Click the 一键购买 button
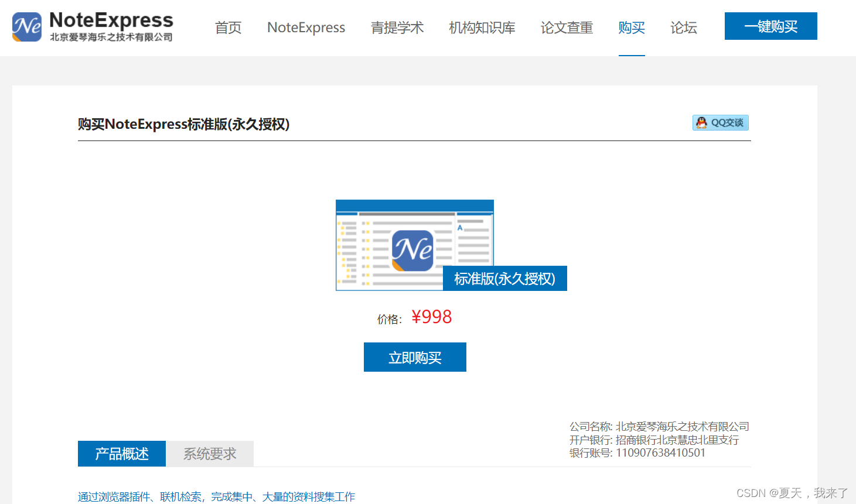 (x=771, y=26)
